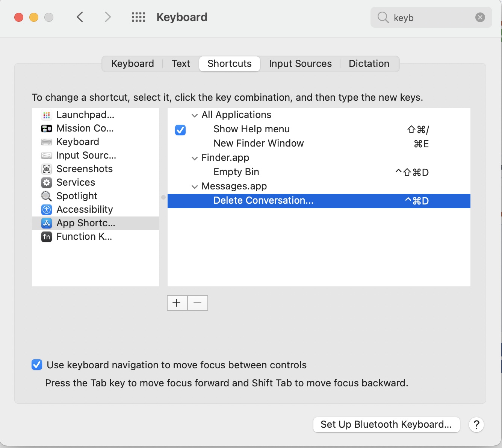Remove the selected shortcut with minus button
Viewport: 502px width, 448px height.
click(x=198, y=303)
